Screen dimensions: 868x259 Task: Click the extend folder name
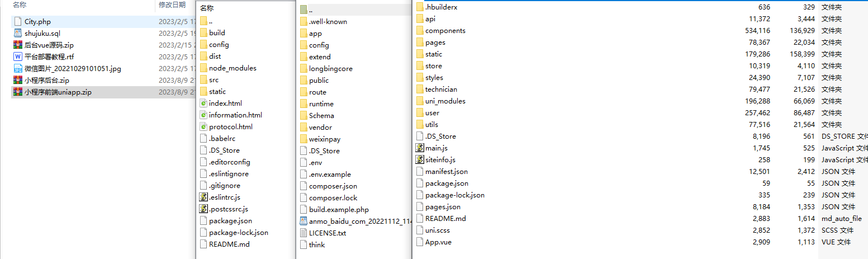click(x=320, y=57)
